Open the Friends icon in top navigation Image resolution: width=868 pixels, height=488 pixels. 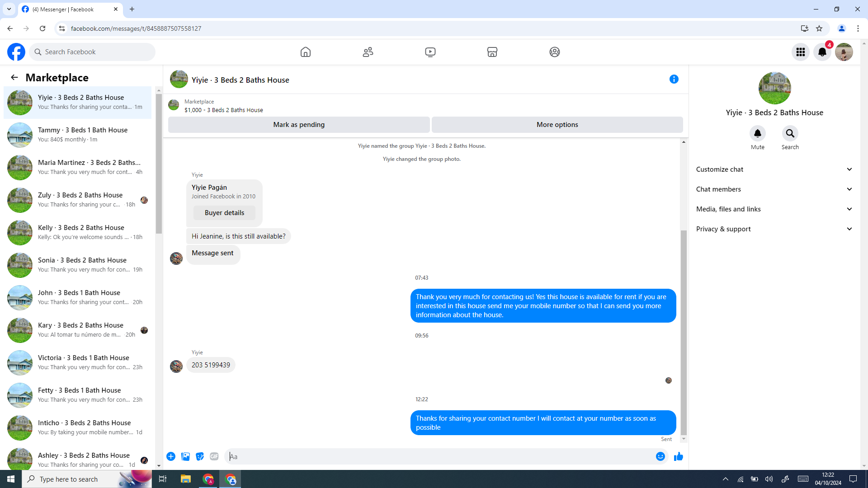tap(368, 52)
